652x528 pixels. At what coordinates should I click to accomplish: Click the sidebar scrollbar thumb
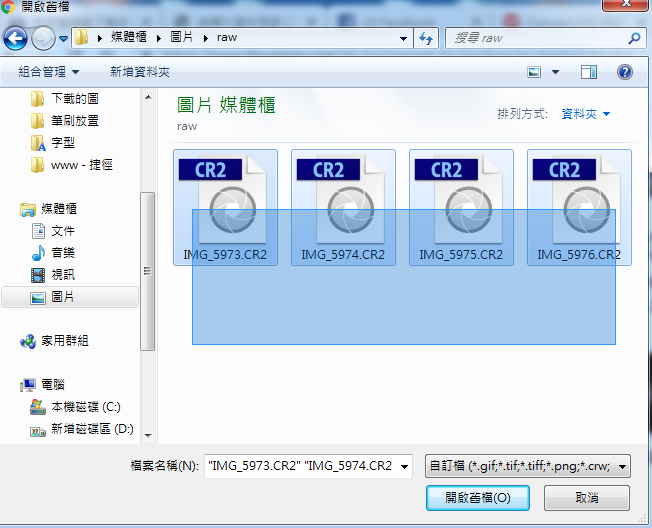148,271
